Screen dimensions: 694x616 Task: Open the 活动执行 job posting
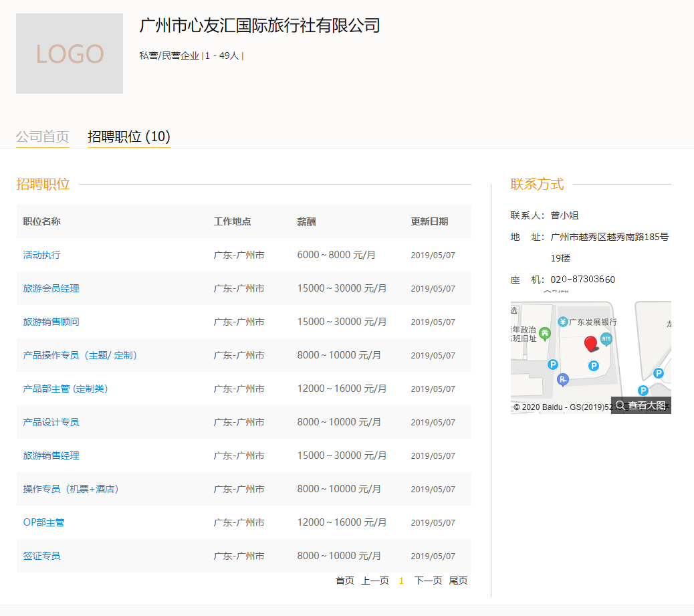(41, 255)
